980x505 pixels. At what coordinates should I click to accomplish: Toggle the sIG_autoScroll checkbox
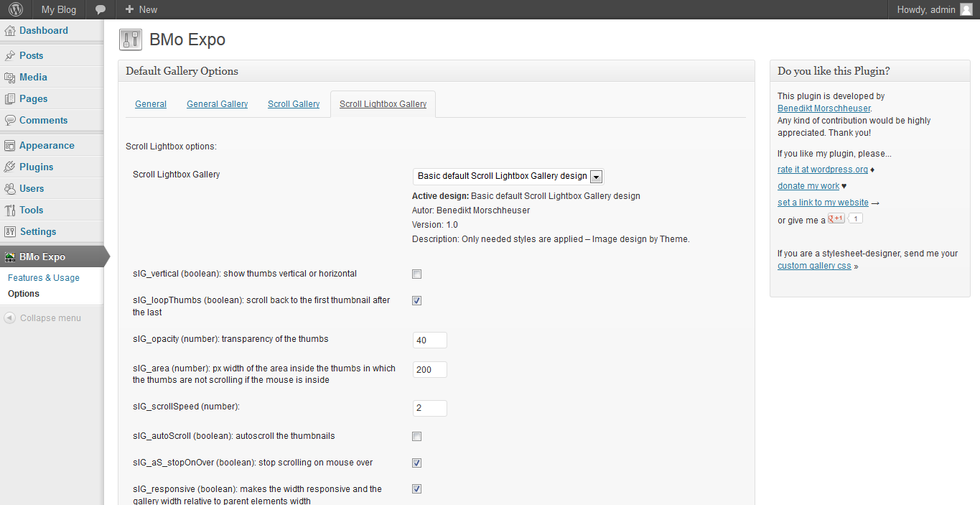[x=416, y=436]
